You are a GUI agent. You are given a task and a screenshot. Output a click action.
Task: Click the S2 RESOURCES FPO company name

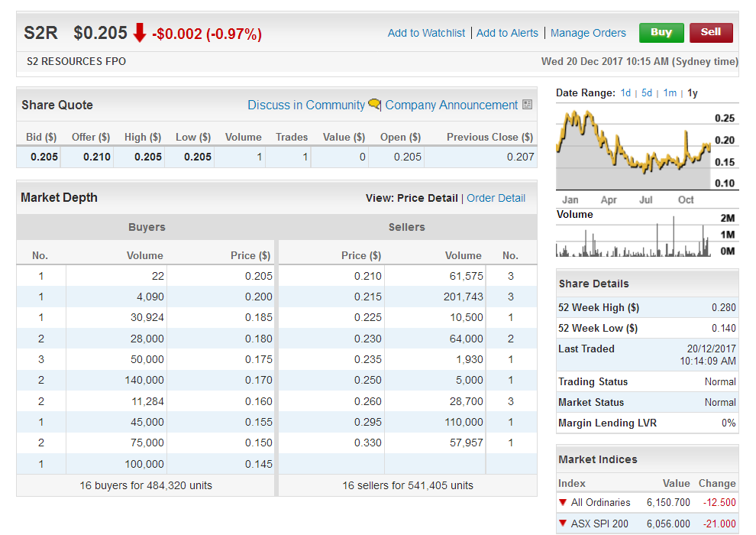tap(76, 61)
